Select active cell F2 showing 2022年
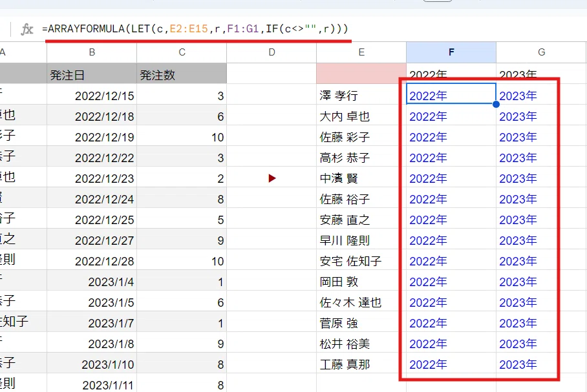Viewport: 587px width, 392px height. tap(451, 94)
